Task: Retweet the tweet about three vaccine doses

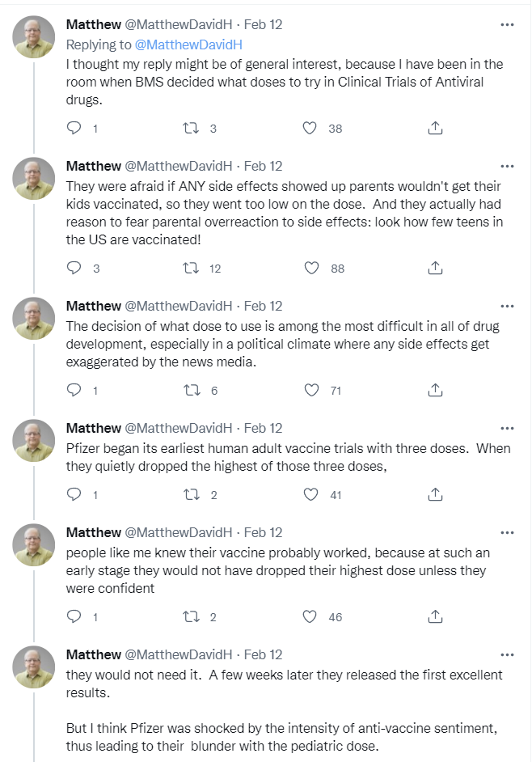Action: coord(192,494)
